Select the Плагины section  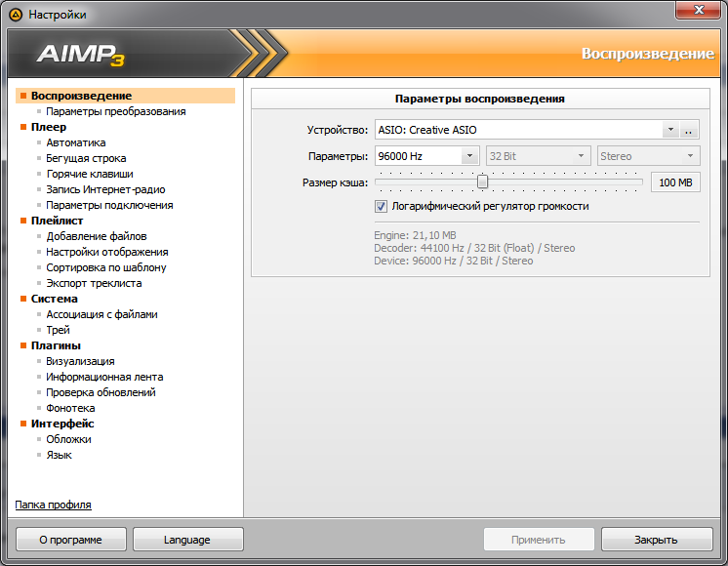coord(56,345)
